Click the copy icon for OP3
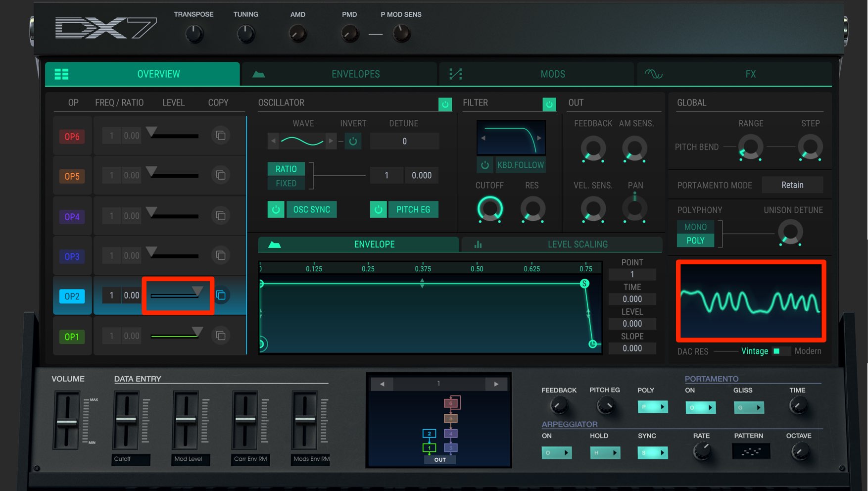 coord(221,255)
